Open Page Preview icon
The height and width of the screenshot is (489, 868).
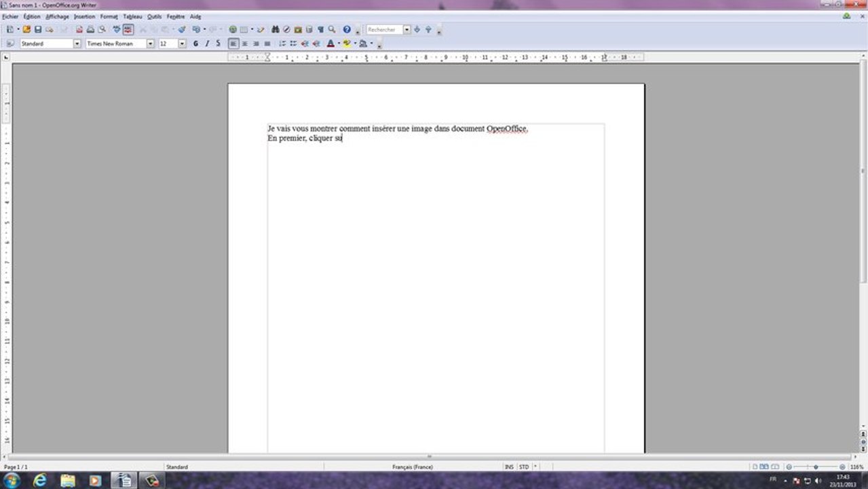tap(102, 30)
